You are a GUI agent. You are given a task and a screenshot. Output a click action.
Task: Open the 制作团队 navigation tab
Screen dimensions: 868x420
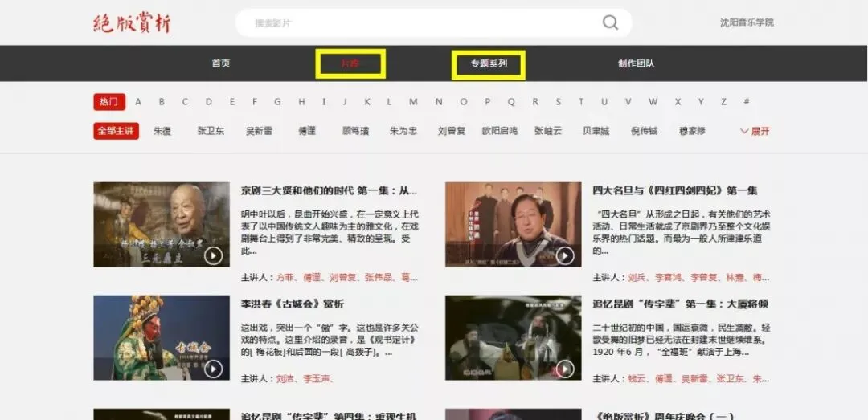click(x=636, y=63)
